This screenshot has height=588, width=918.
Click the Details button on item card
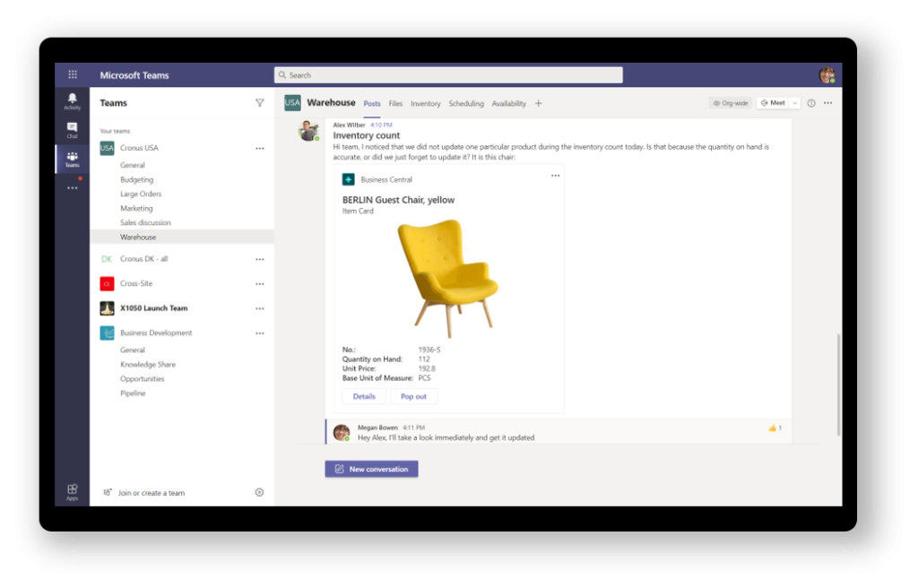(364, 396)
